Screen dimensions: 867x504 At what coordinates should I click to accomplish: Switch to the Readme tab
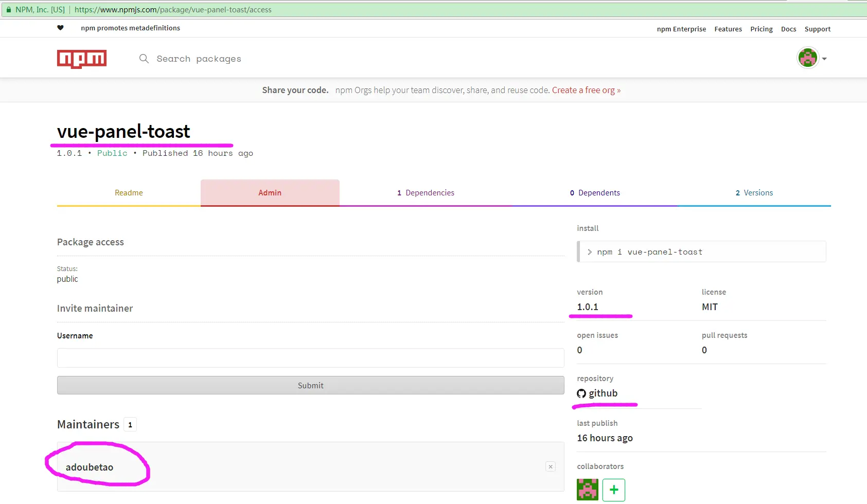coord(129,193)
